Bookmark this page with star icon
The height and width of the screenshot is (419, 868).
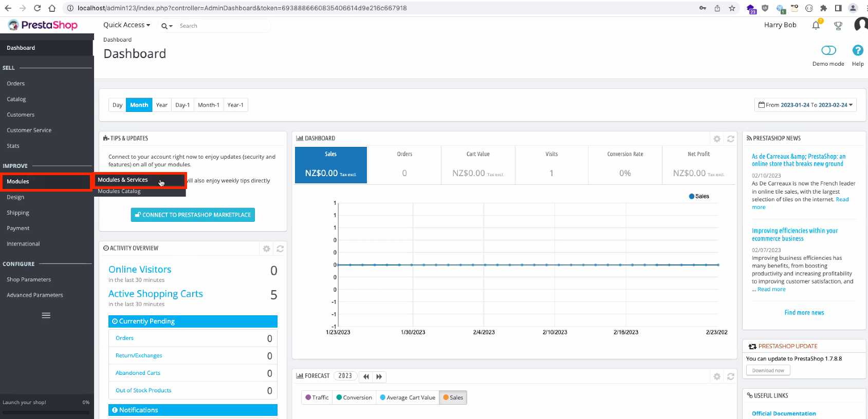[x=732, y=8]
